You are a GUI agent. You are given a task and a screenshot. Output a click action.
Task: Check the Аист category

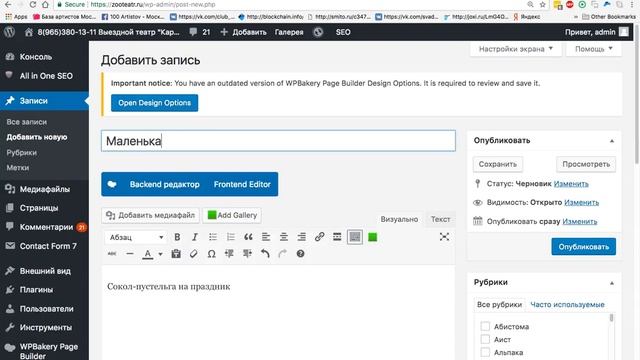point(485,340)
